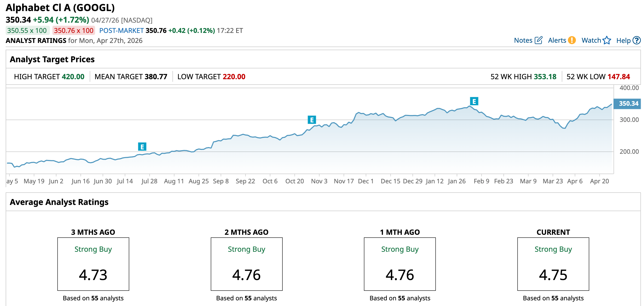This screenshot has width=644, height=306.
Task: Click the POST-MARKET label
Action: click(x=121, y=31)
